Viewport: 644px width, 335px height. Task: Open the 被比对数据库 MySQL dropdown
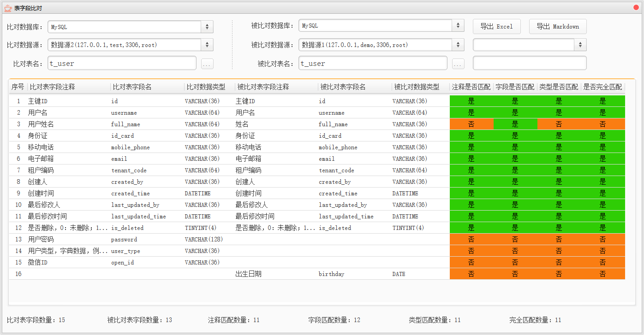[x=381, y=26]
